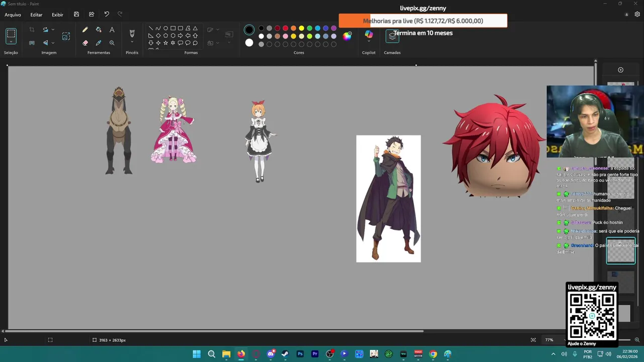Open the Copilot button
The height and width of the screenshot is (362, 644).
point(369,34)
